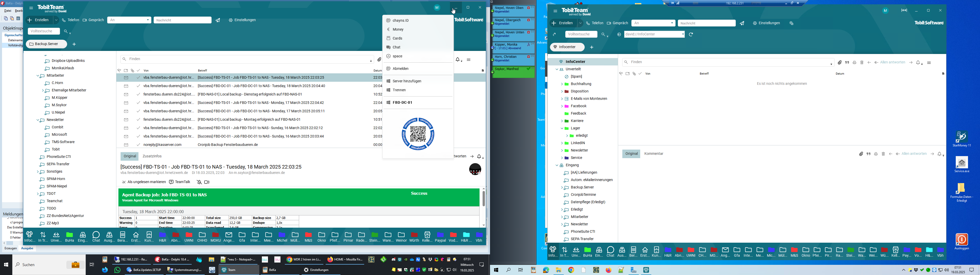Screen dimensions: 980x275
Task: Open WhatsApp icon in Windows taskbar
Action: 118,270
